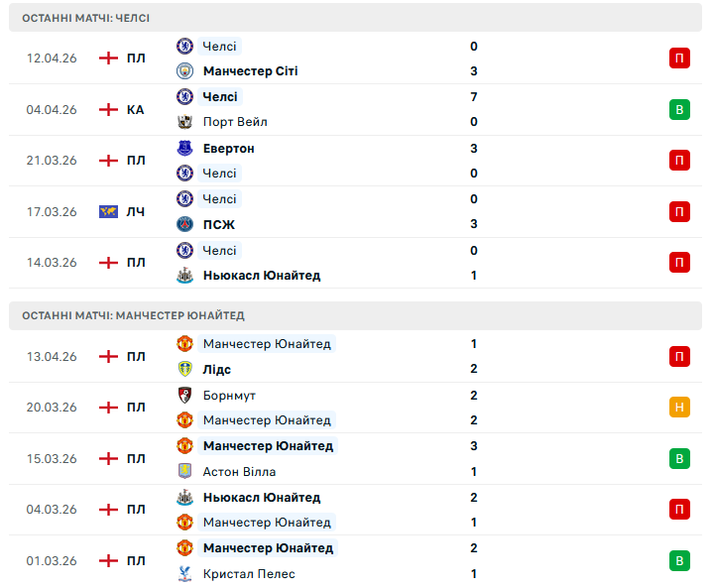Image resolution: width=712 pixels, height=588 pixels.
Task: Click the КА competition label on 04.04.26
Action: click(136, 109)
